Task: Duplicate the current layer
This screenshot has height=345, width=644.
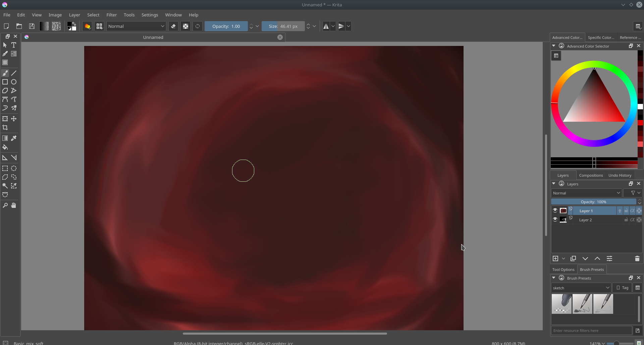Action: [573, 258]
